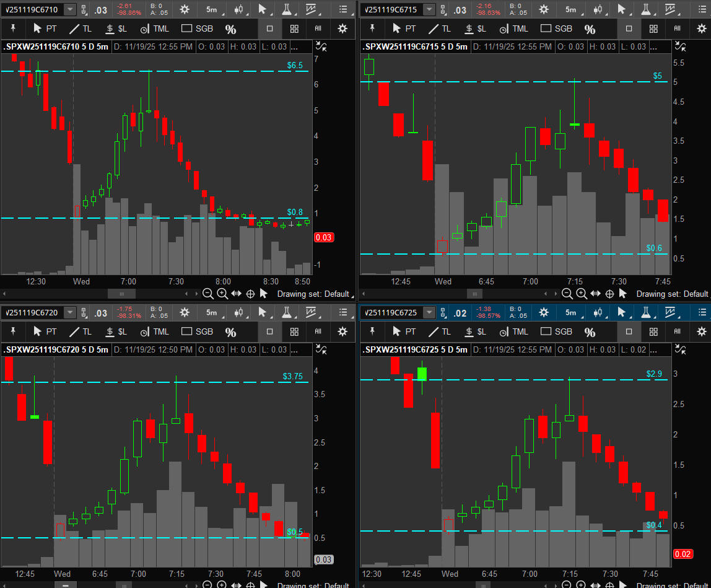Open studies flask icon in C6710 chart
This screenshot has width=711, height=588.
287,9
